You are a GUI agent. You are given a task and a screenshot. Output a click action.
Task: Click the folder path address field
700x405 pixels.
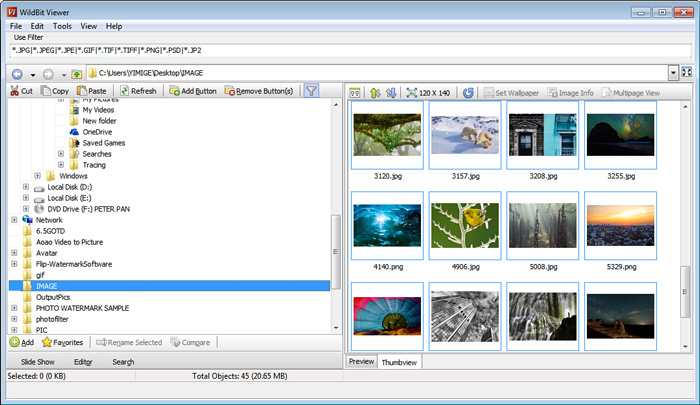pyautogui.click(x=377, y=73)
